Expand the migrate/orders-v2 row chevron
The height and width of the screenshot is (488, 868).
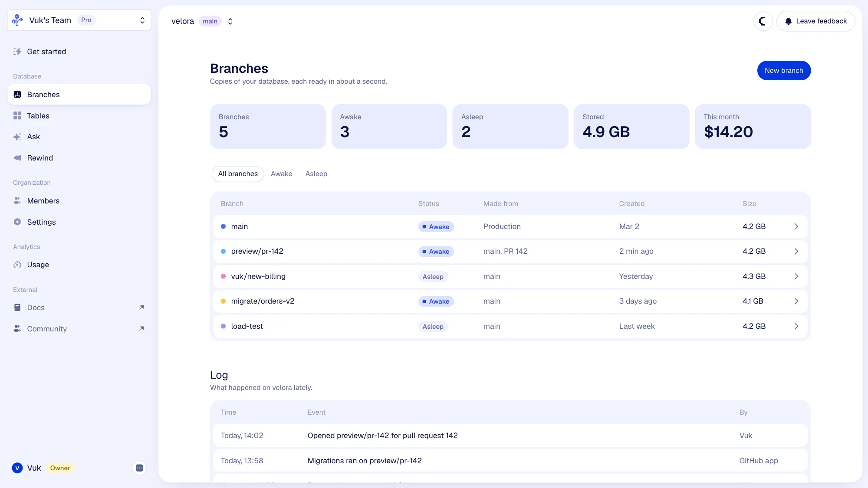click(x=796, y=301)
